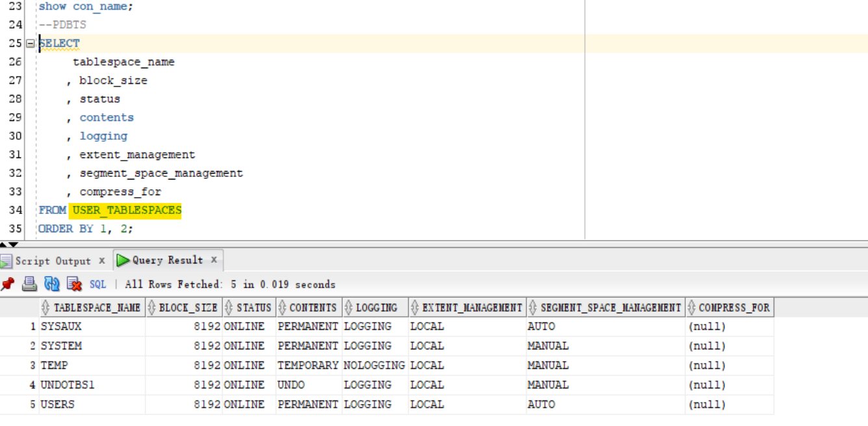This screenshot has height=426, width=868.
Task: Sort by COMPRESS_FOR column header
Action: (x=730, y=308)
